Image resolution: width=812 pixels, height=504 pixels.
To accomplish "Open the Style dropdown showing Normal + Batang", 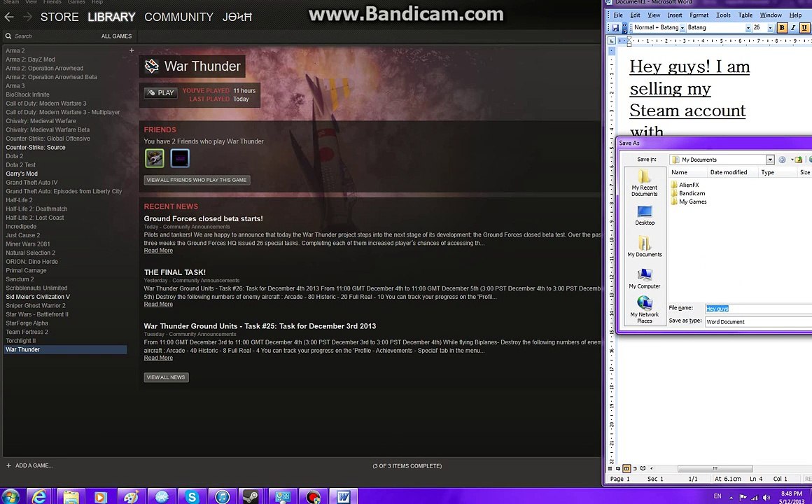I will click(x=682, y=27).
